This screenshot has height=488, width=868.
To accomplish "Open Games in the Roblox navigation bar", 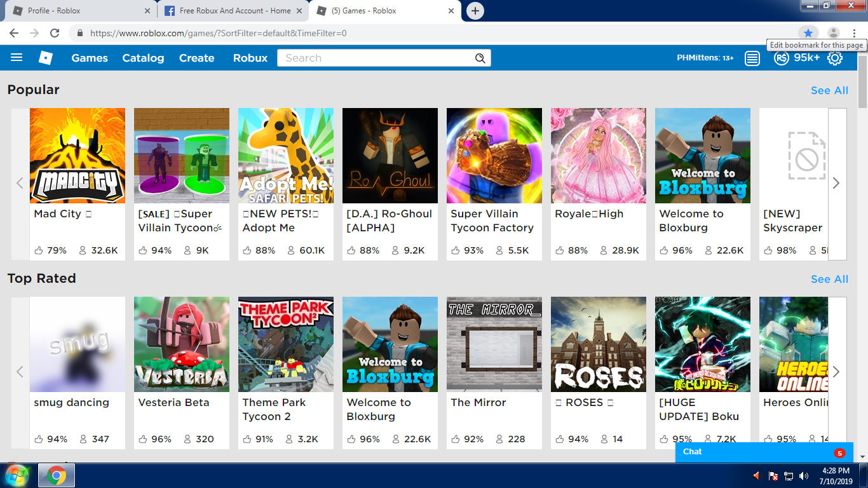I will tap(90, 58).
